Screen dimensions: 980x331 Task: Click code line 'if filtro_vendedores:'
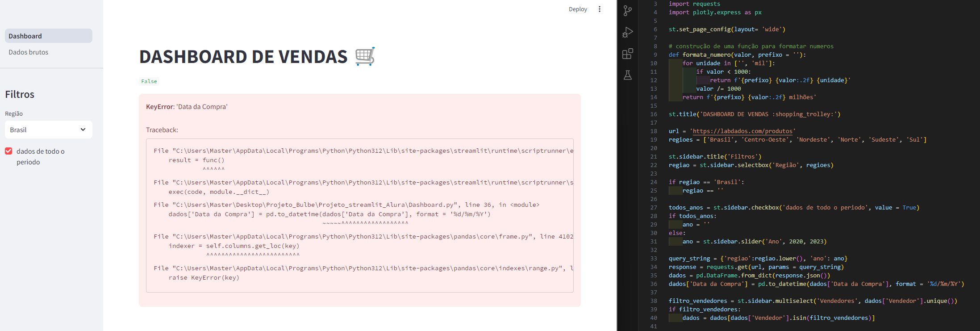pos(705,309)
